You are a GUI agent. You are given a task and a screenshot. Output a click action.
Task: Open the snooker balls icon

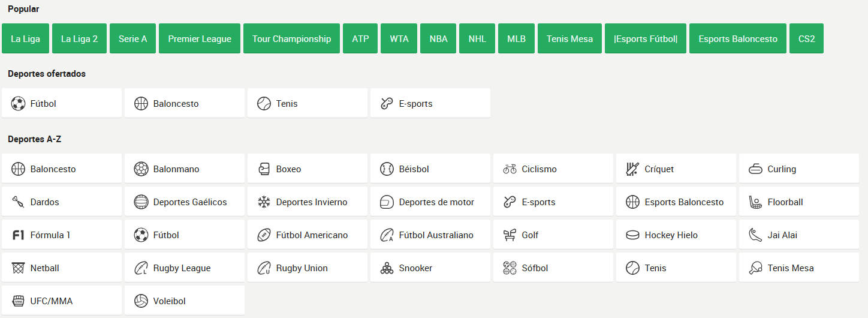[387, 268]
